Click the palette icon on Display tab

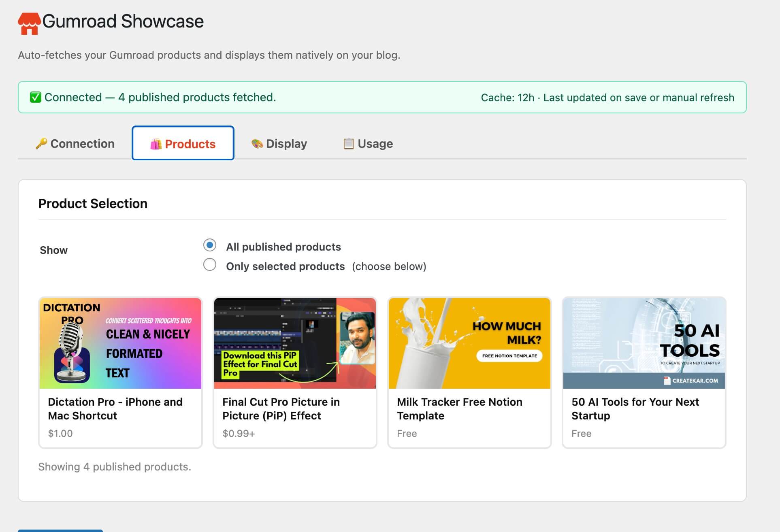pos(257,144)
